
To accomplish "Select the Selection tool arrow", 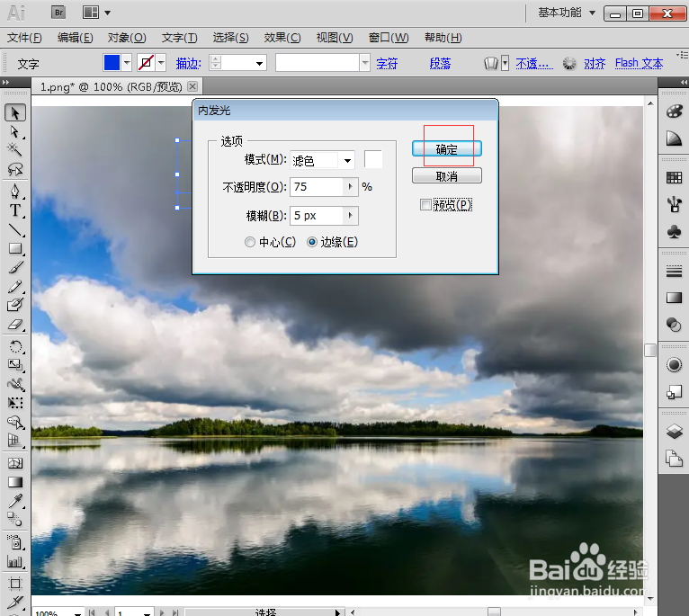I will coord(15,113).
